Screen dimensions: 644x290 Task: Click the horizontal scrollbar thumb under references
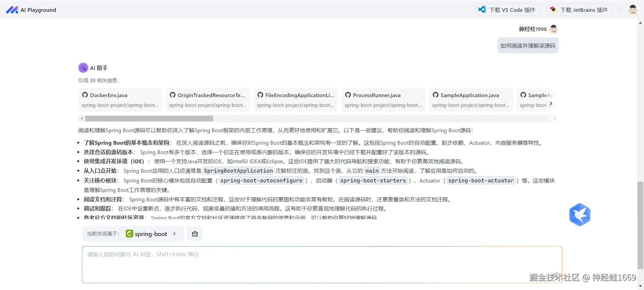tap(149, 119)
